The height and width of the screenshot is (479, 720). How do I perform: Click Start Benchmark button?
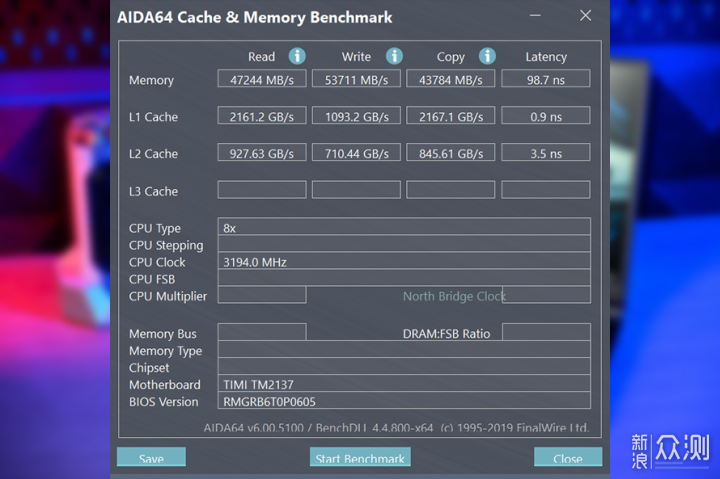360,457
